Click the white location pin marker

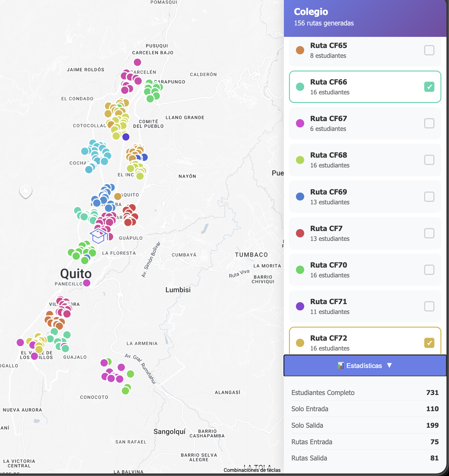point(26,191)
